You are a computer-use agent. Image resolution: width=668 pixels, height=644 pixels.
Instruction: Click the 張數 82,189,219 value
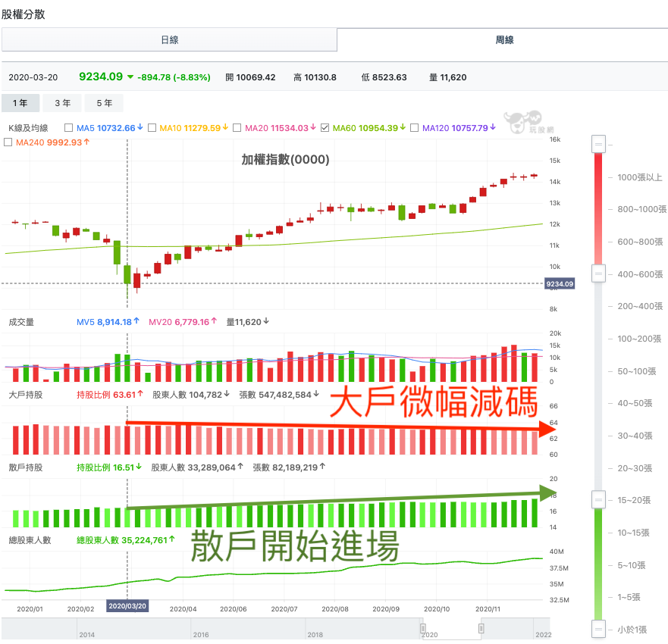289,467
